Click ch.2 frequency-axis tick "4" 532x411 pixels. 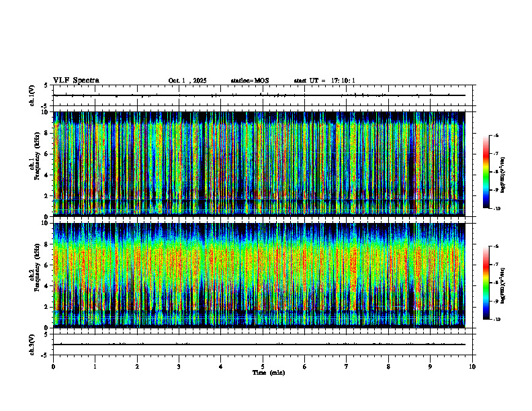pos(48,286)
